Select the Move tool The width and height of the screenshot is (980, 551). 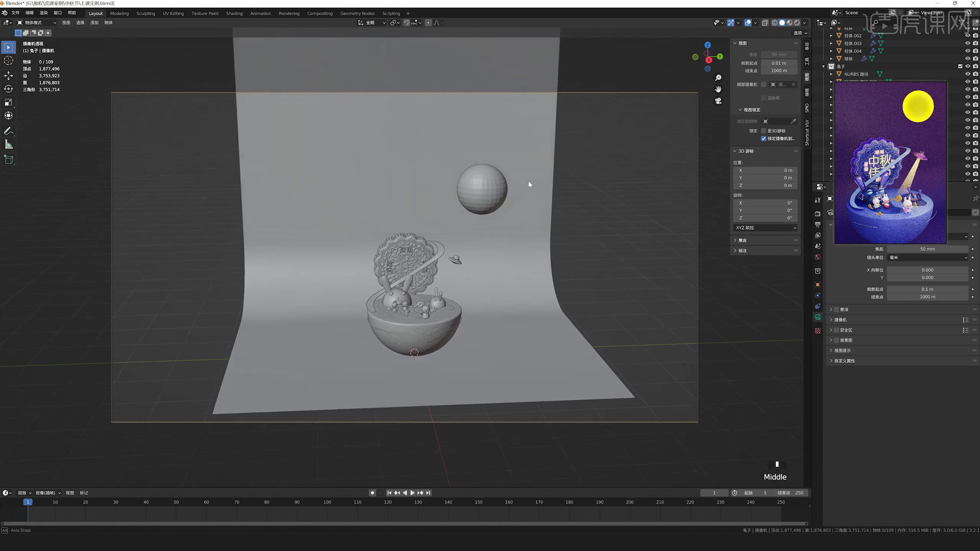(x=9, y=76)
